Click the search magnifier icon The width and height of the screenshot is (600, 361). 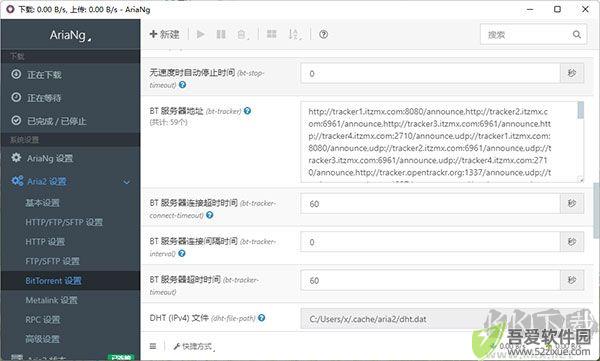(577, 35)
